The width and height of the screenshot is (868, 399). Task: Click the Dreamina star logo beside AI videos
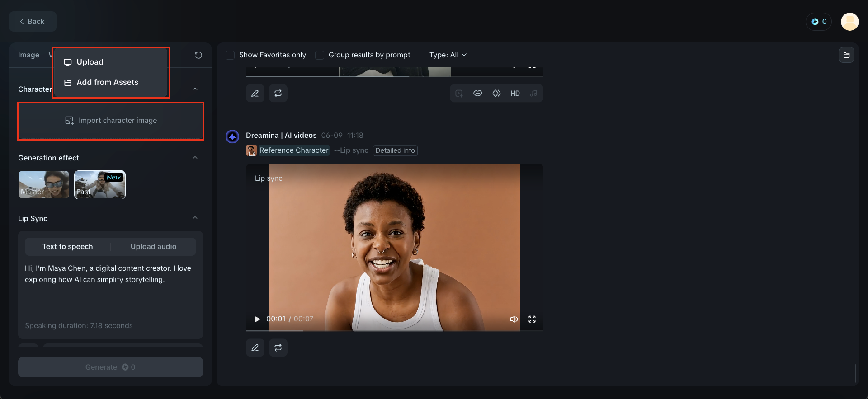pos(232,136)
